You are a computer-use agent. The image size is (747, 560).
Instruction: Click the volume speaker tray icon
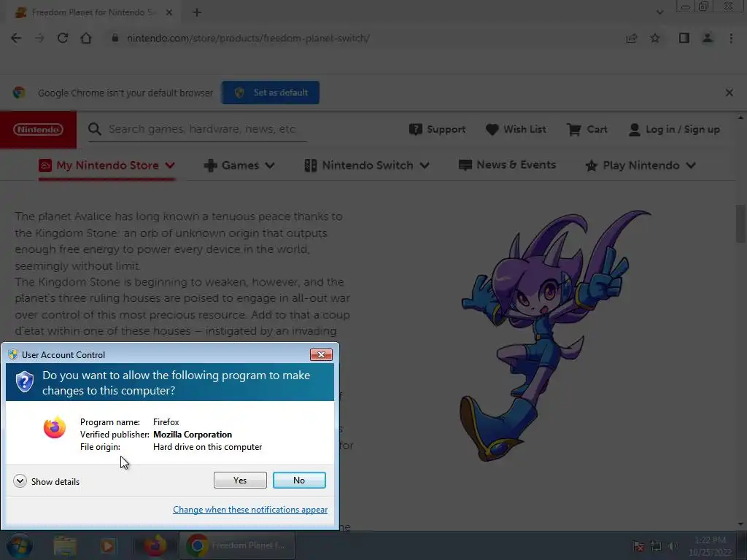pyautogui.click(x=673, y=546)
